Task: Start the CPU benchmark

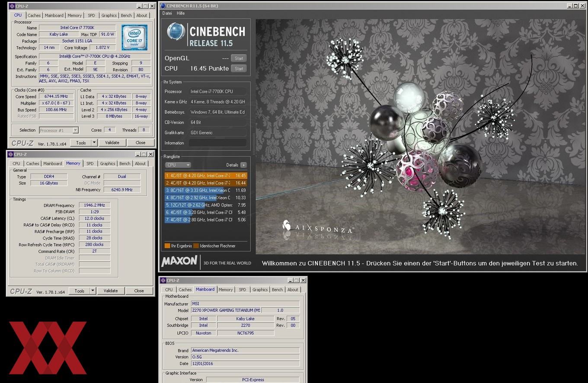Action: click(239, 69)
